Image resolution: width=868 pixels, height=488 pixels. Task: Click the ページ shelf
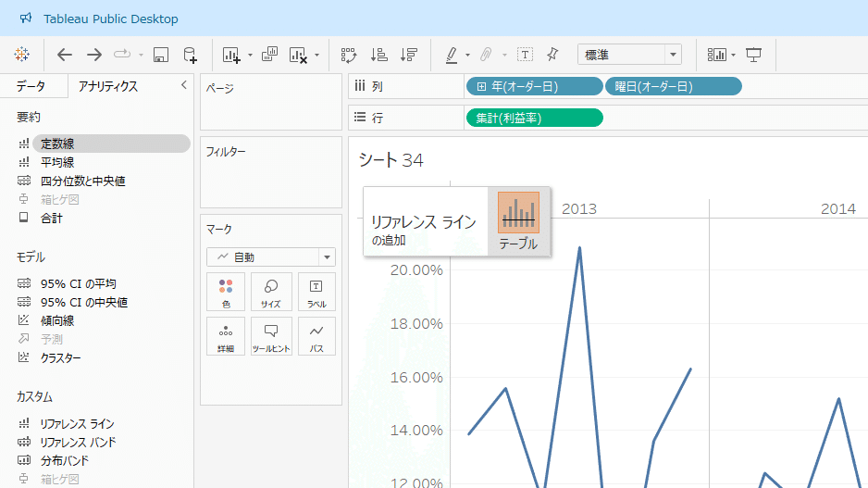(x=271, y=103)
